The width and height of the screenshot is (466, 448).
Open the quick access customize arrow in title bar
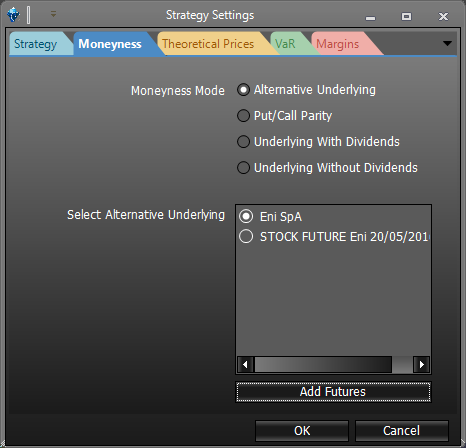tap(53, 14)
